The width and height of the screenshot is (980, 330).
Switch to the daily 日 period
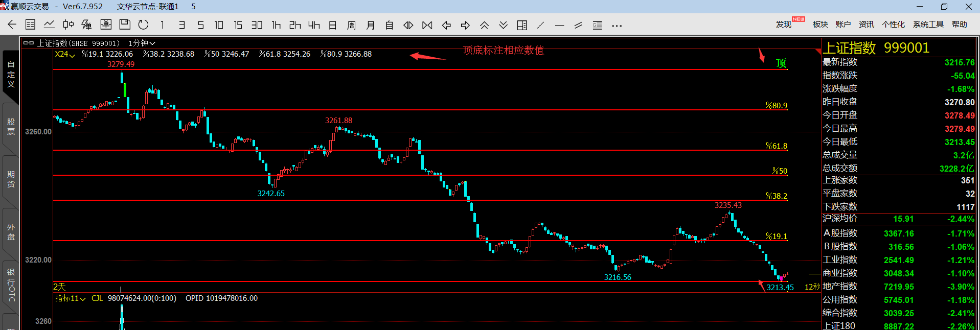[332, 25]
